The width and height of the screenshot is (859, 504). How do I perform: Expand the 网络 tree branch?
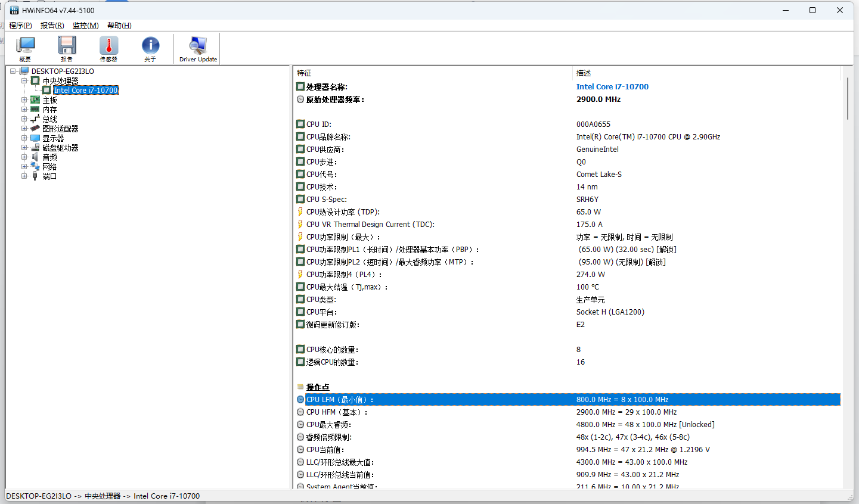coord(24,167)
